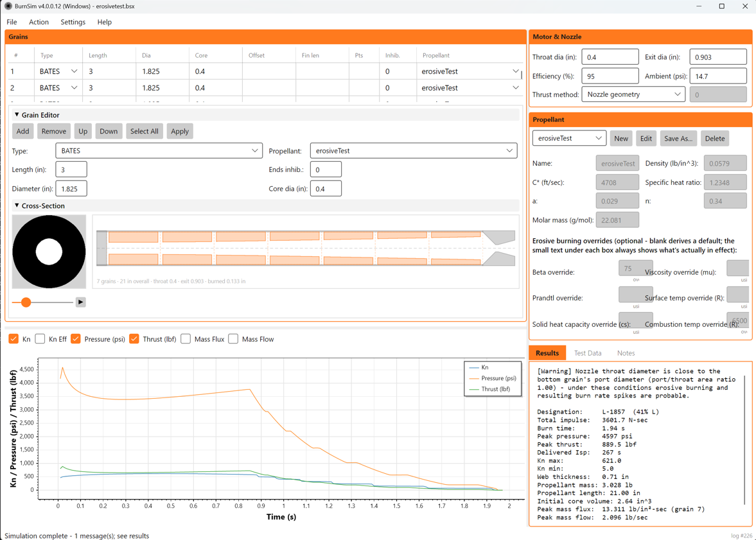Click the BurnSim app icon in title bar
The image size is (756, 540).
[x=8, y=6]
